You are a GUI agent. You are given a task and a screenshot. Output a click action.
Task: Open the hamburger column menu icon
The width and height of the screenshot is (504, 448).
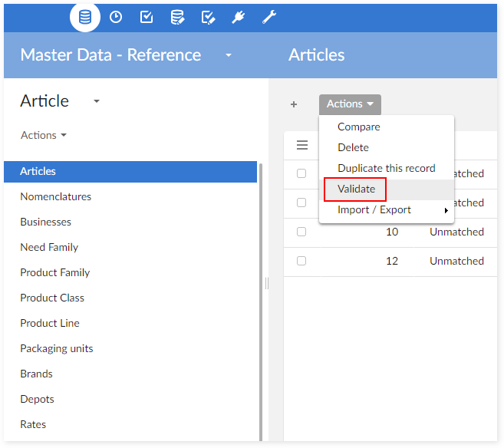click(x=302, y=145)
